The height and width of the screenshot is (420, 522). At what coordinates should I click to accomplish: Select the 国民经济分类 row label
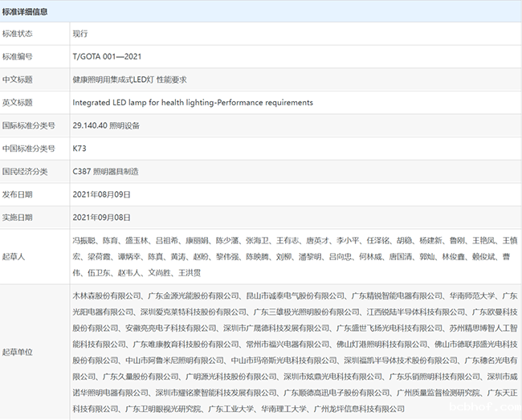23,172
